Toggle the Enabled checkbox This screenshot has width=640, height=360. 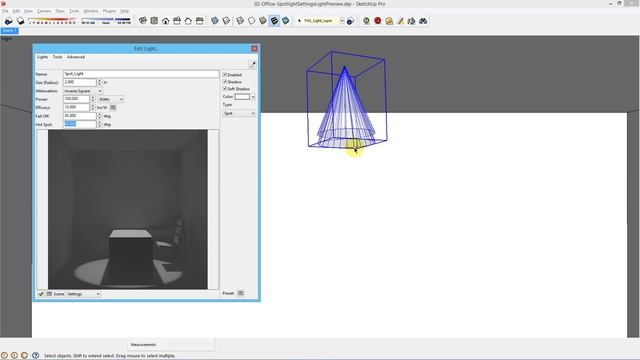(225, 75)
